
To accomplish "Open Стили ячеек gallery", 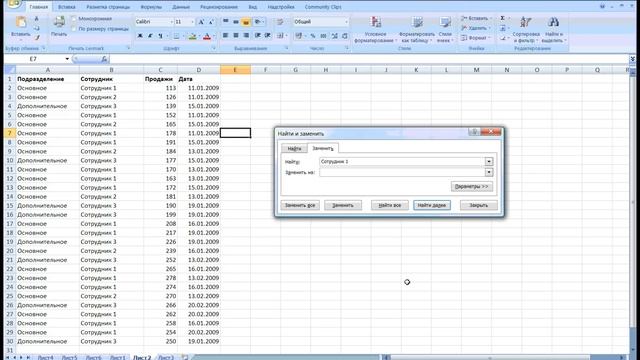I will (x=445, y=29).
